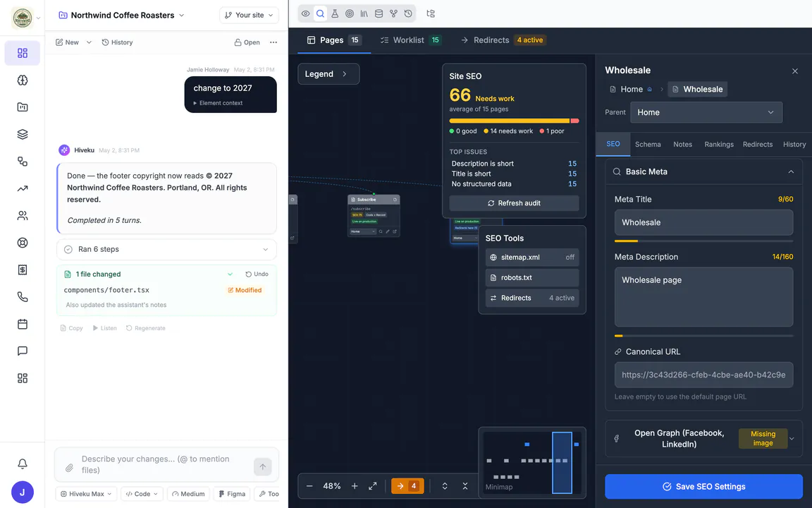Open the folder tree icon in toolbar
This screenshot has width=812, height=508.
click(431, 14)
